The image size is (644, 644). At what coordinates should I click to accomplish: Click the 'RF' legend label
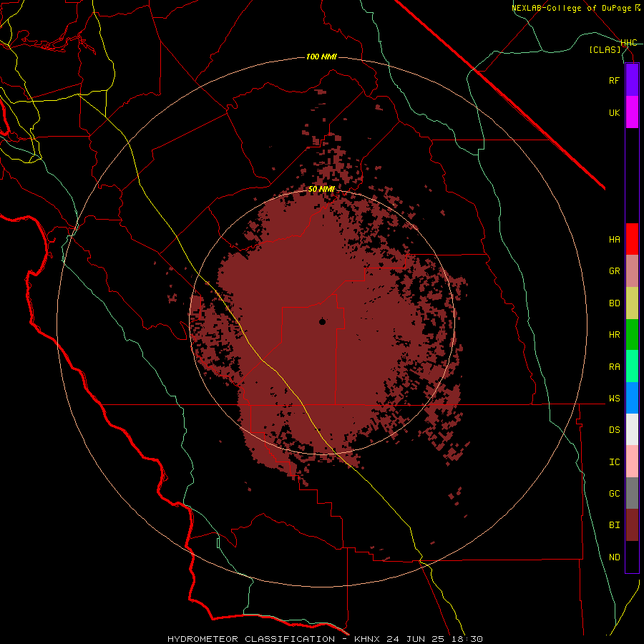tap(615, 81)
